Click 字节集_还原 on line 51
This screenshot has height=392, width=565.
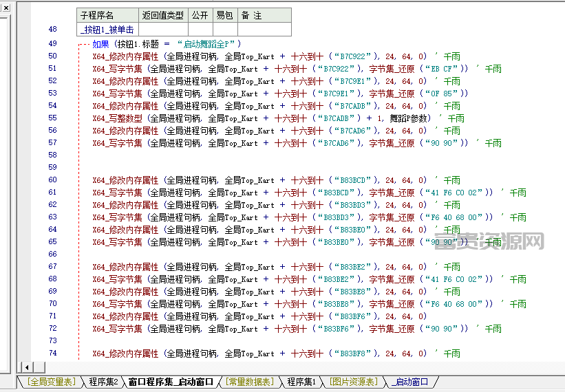coord(392,69)
